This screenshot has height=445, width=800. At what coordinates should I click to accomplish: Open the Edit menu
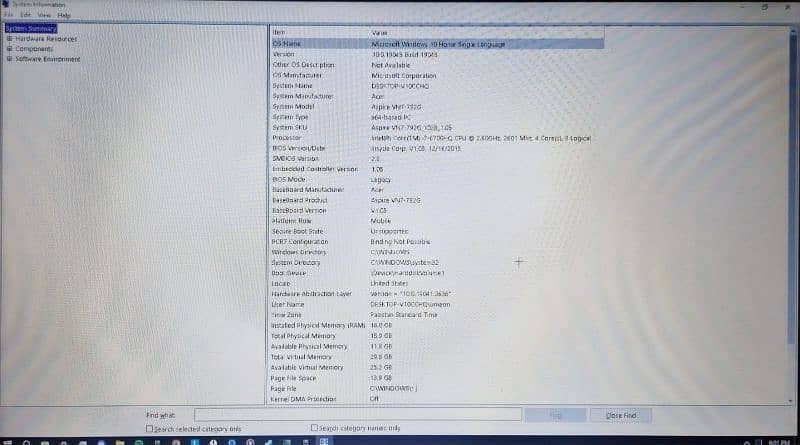tap(25, 16)
